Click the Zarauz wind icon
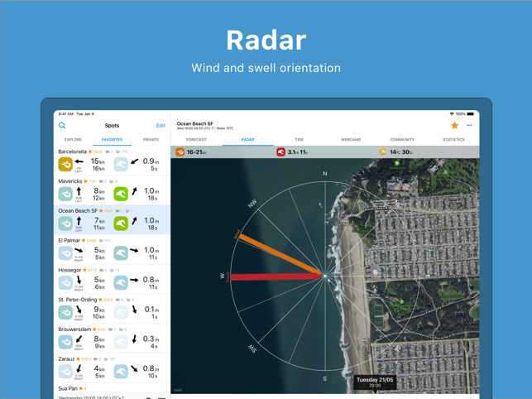 pos(65,372)
